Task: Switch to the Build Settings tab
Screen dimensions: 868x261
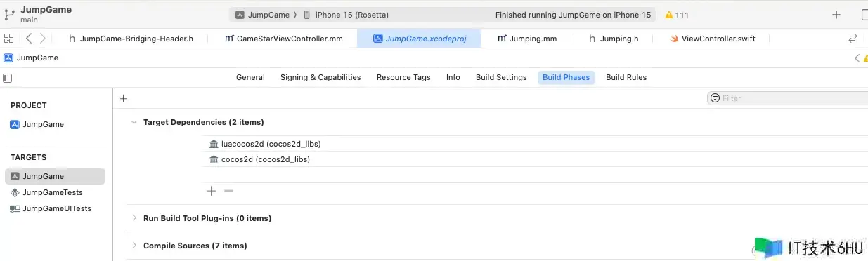Action: pyautogui.click(x=501, y=77)
